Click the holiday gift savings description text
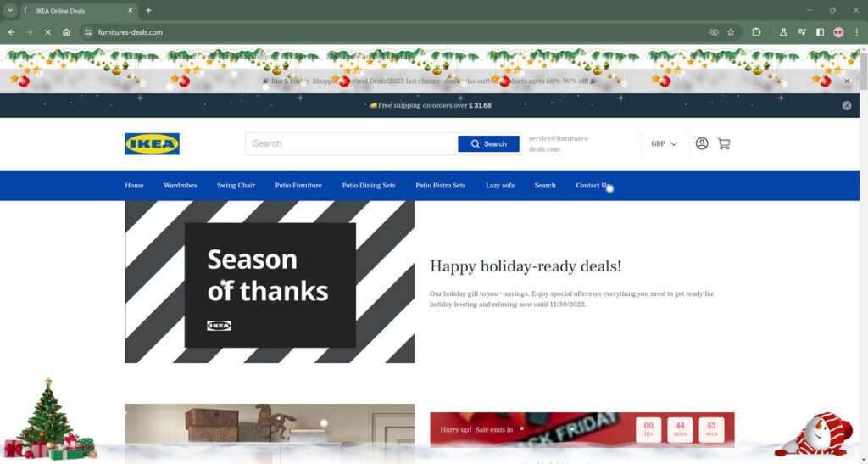Image resolution: width=868 pixels, height=464 pixels. point(572,299)
